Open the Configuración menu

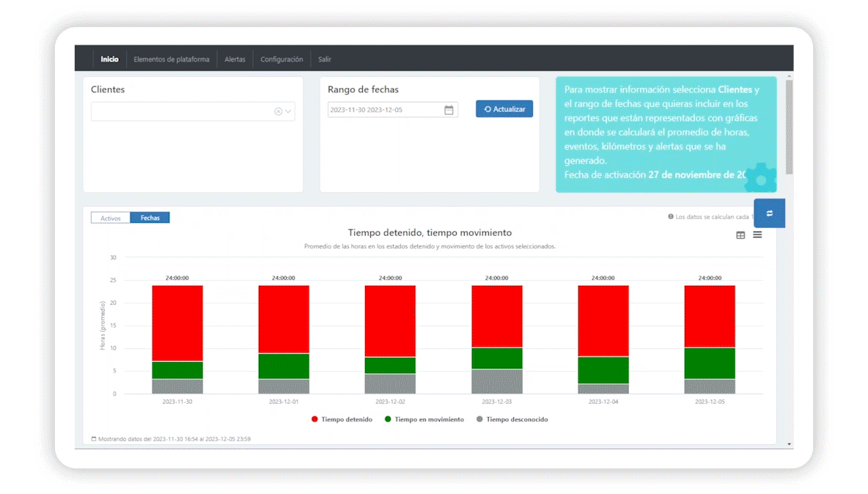pyautogui.click(x=282, y=59)
